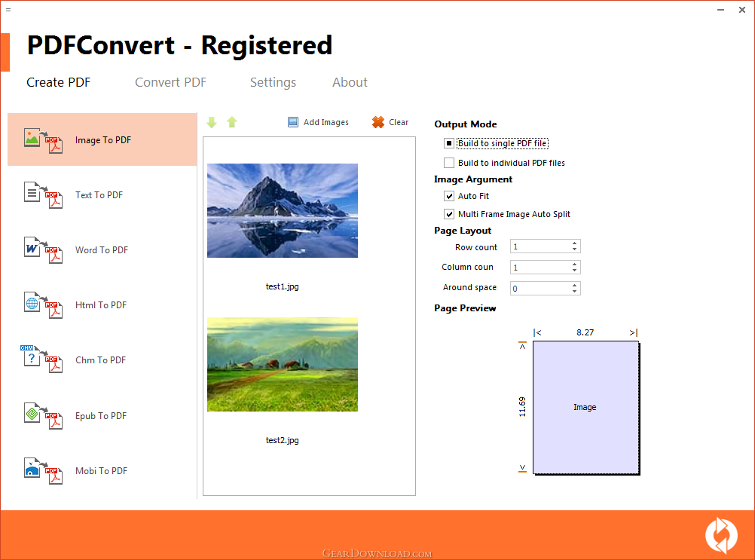Click the orange convert icon at bottom right
This screenshot has height=560, width=755.
(x=721, y=535)
